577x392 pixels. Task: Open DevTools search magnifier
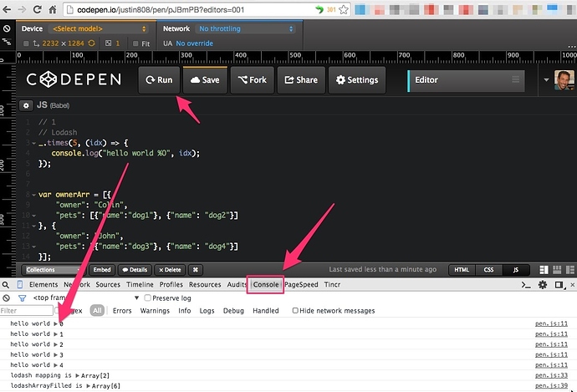click(x=6, y=285)
